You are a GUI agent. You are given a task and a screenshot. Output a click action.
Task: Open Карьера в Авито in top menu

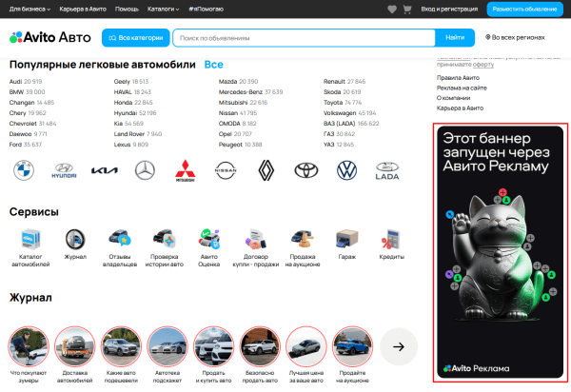[x=84, y=9]
